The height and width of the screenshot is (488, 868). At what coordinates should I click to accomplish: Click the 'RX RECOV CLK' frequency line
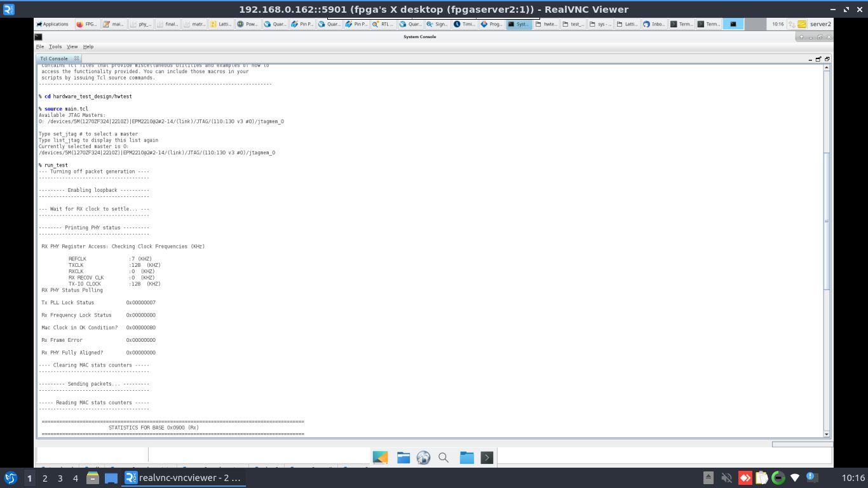coord(111,278)
